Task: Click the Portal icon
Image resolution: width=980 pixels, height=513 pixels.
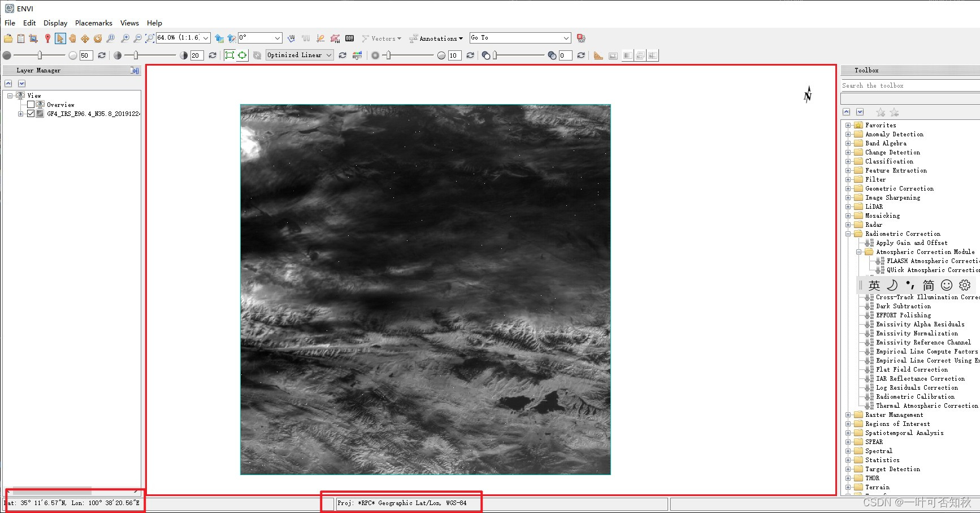Action: (x=613, y=55)
